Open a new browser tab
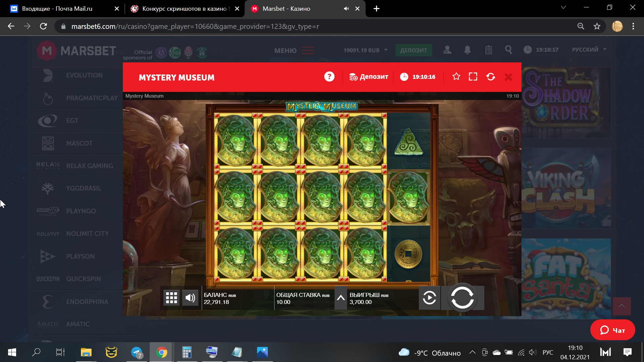The image size is (644, 362). [377, 9]
